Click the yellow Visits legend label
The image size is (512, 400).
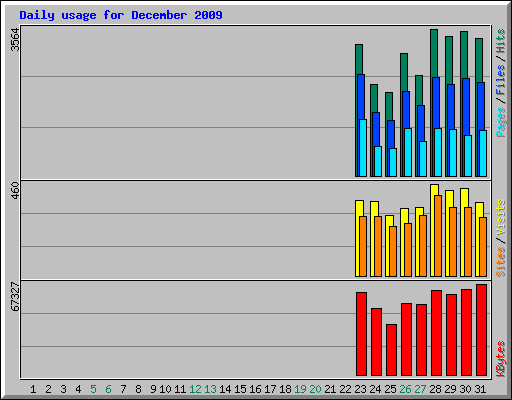point(501,218)
